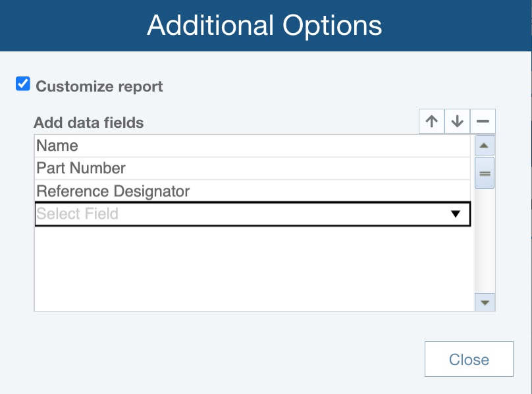Viewport: 532px width, 394px height.
Task: Click blank dialog area left of Close
Action: pyautogui.click(x=230, y=360)
